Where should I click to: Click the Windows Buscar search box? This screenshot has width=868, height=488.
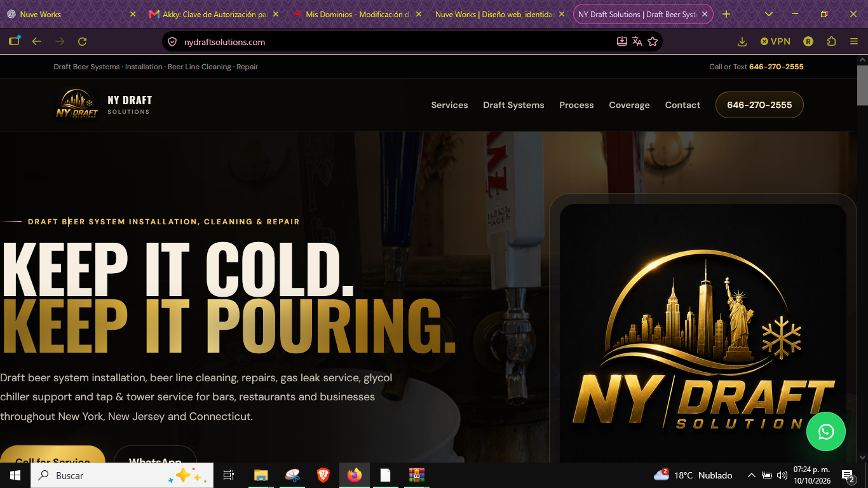coord(122,475)
